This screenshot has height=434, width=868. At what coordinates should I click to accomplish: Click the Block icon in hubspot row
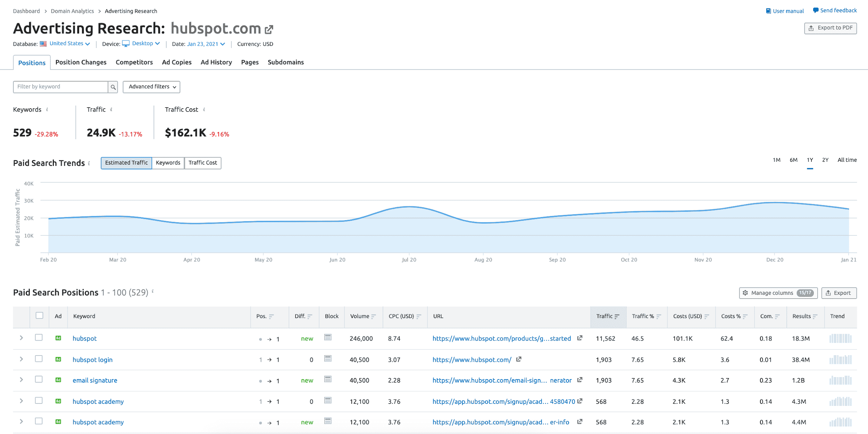[328, 337]
